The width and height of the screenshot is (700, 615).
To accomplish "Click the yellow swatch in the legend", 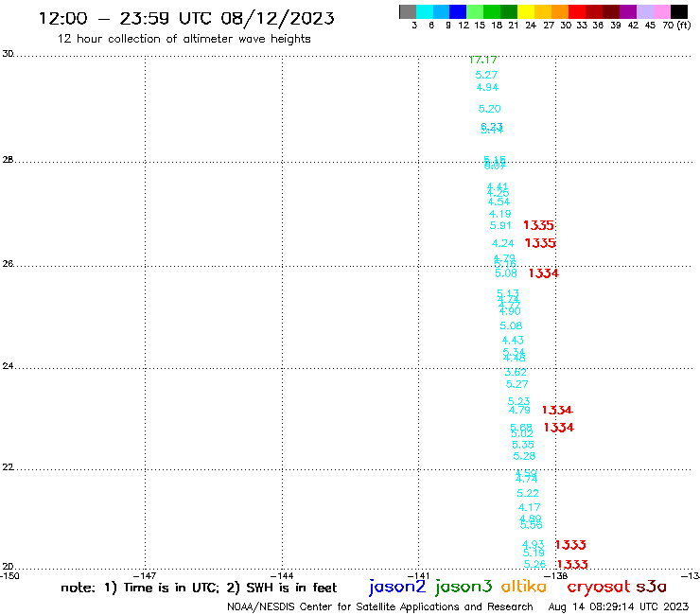I will coord(526,11).
